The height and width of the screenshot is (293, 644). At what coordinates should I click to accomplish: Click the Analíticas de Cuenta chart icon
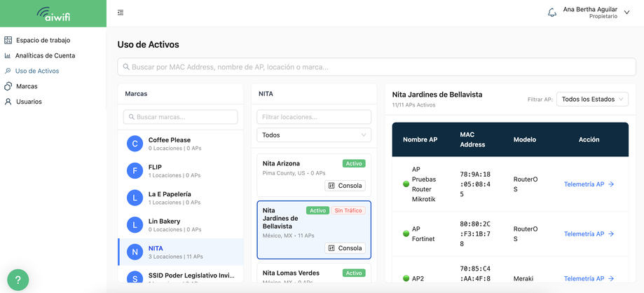(8, 55)
